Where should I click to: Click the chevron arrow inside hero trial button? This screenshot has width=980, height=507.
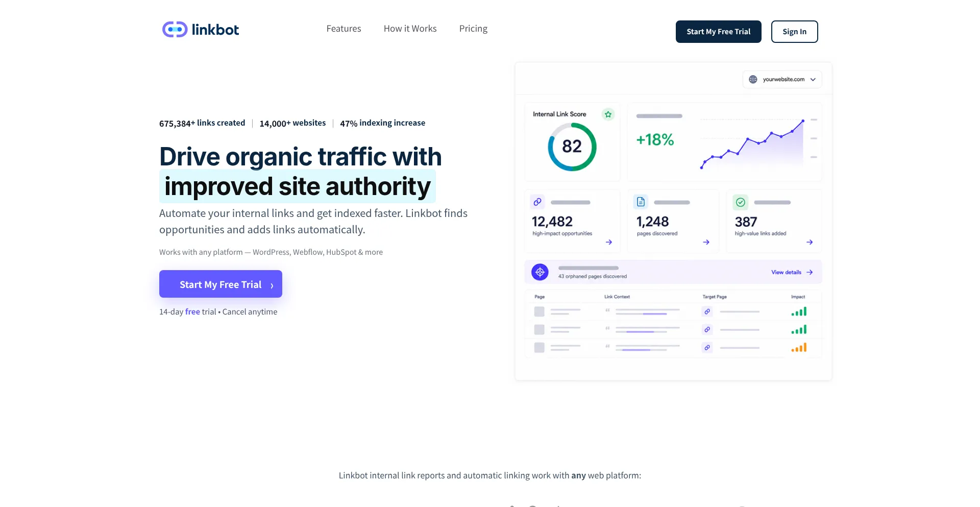[272, 285]
